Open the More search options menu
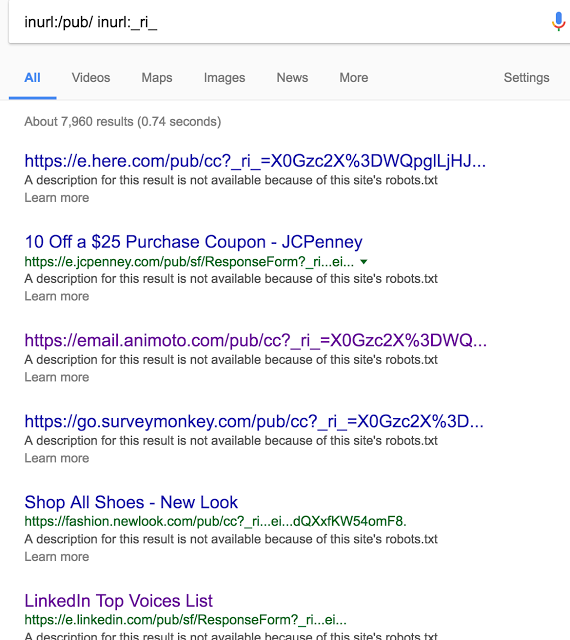The width and height of the screenshot is (570, 640). pyautogui.click(x=354, y=78)
